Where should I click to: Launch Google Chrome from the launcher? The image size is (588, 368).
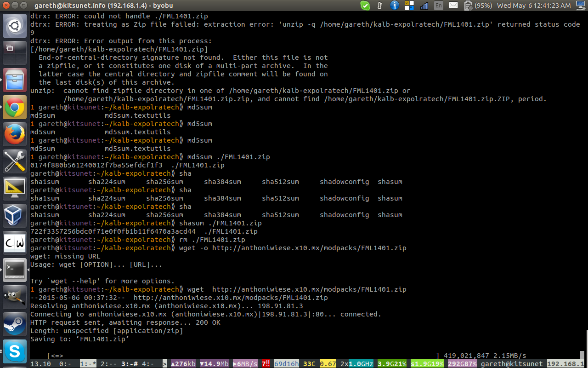[x=15, y=107]
